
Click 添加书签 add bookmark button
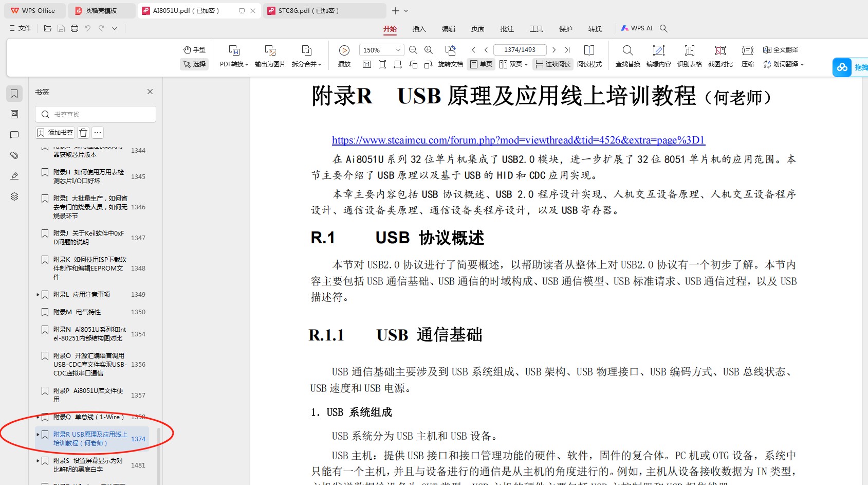(55, 133)
